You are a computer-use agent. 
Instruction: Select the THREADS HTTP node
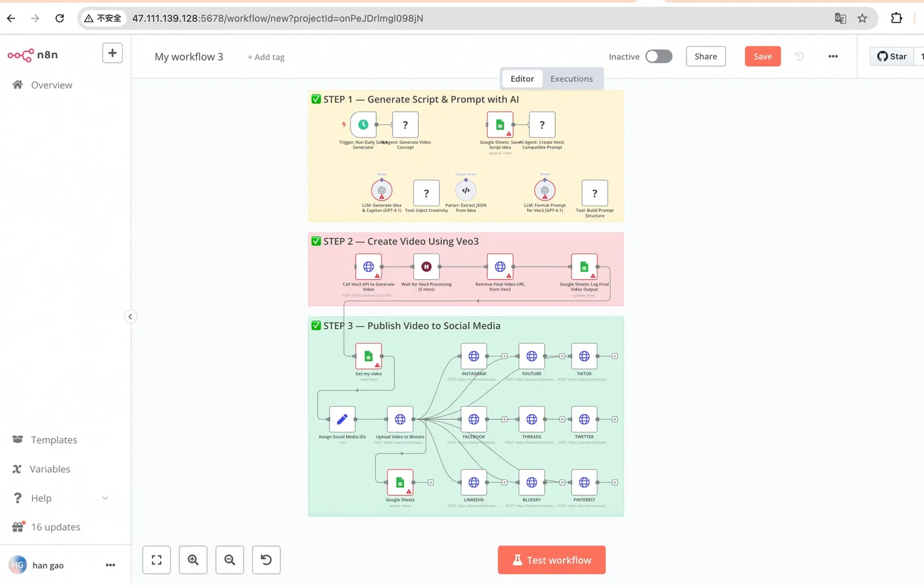click(x=531, y=419)
